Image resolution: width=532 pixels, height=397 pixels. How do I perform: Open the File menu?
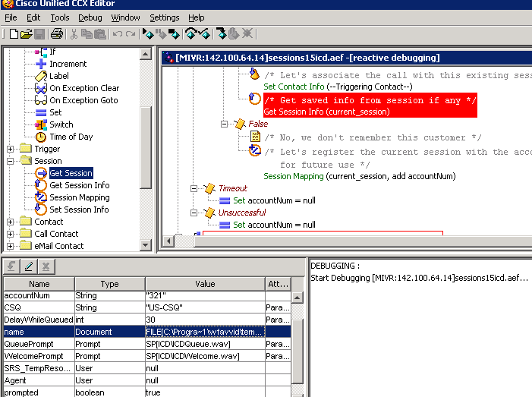click(11, 17)
